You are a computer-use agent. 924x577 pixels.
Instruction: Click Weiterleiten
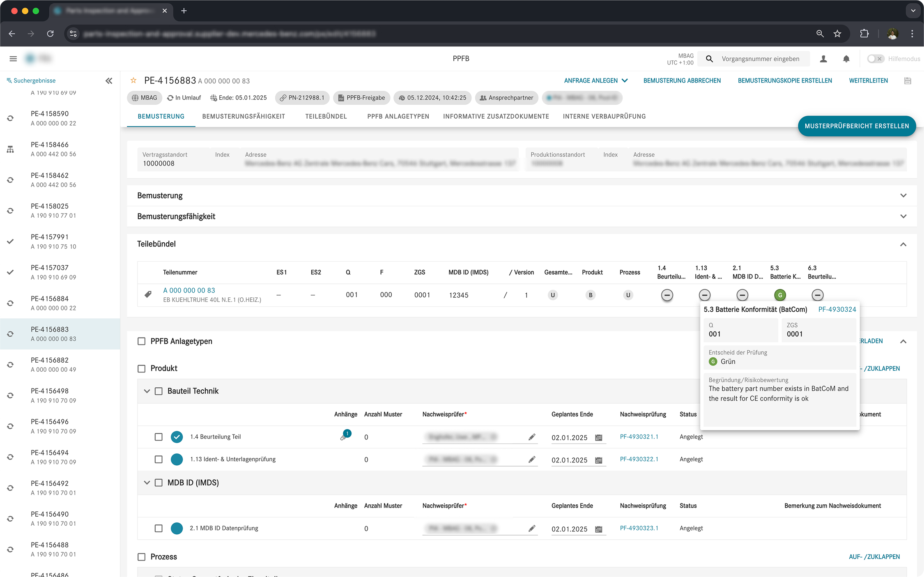click(868, 80)
